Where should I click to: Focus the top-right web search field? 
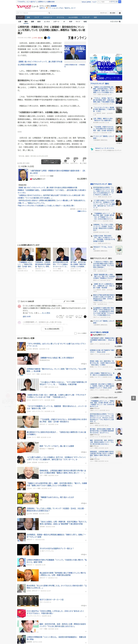[103, 2]
